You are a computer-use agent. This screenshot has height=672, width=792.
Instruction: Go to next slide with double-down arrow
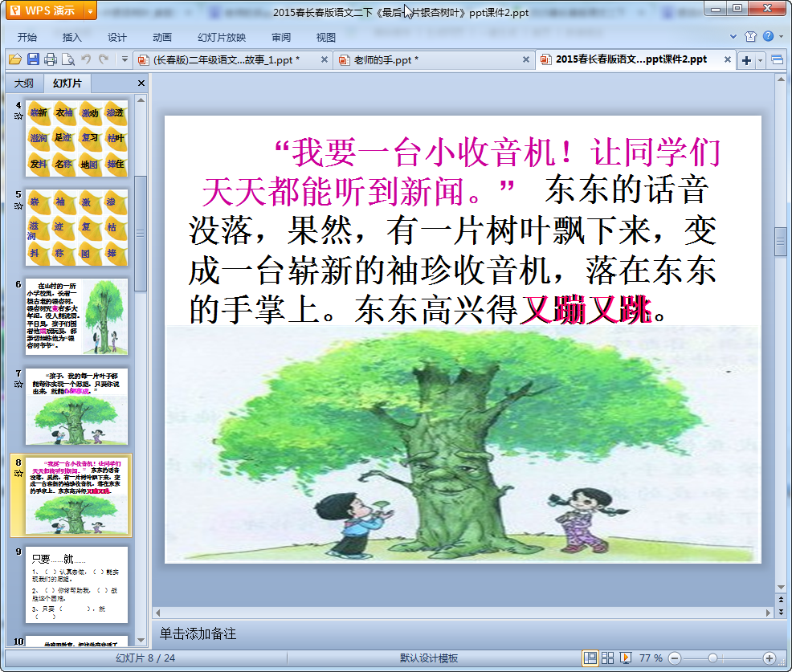pyautogui.click(x=781, y=612)
